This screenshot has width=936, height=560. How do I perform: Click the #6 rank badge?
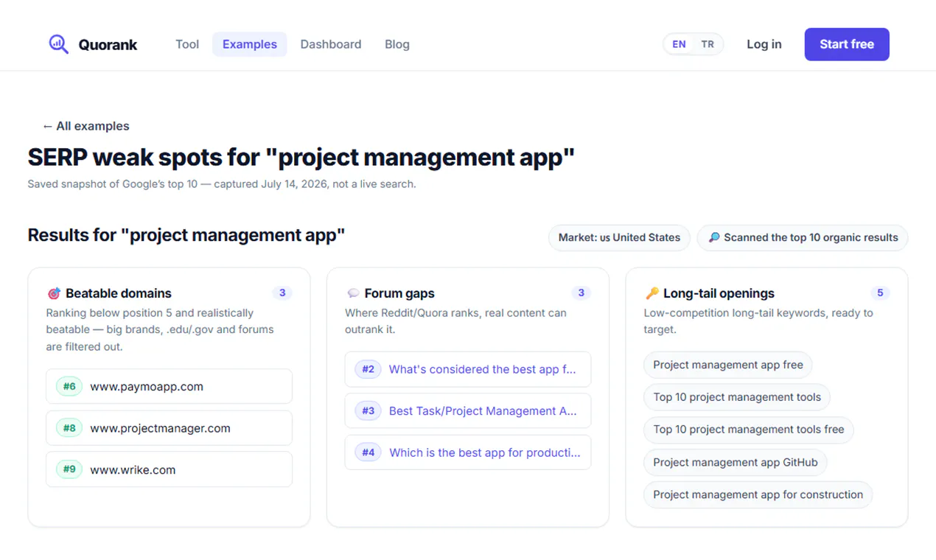(69, 386)
